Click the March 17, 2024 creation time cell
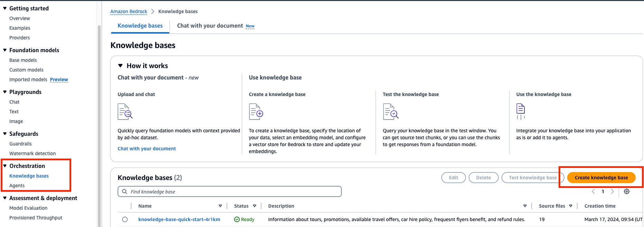 (614, 219)
